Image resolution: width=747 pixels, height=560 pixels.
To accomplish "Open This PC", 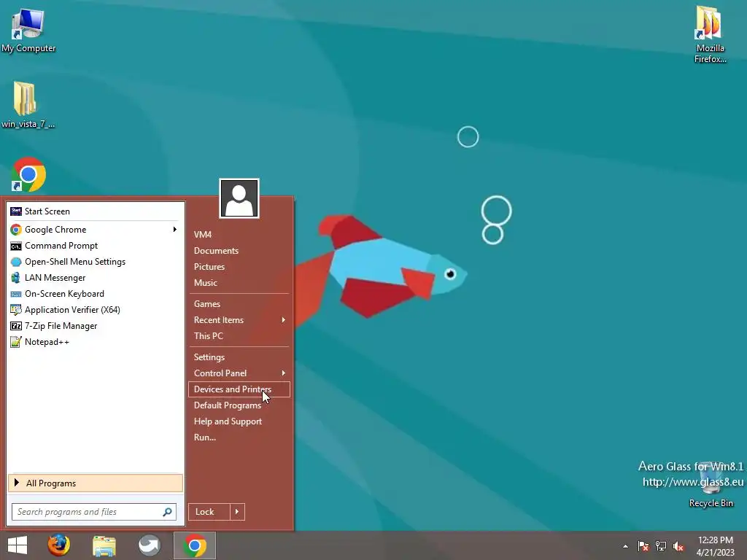I will pos(239,335).
